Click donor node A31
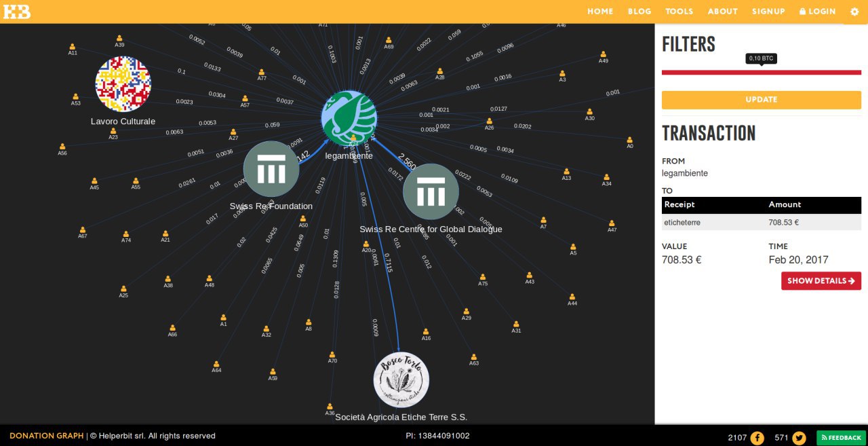Image resolution: width=868 pixels, height=446 pixels. pos(516,324)
